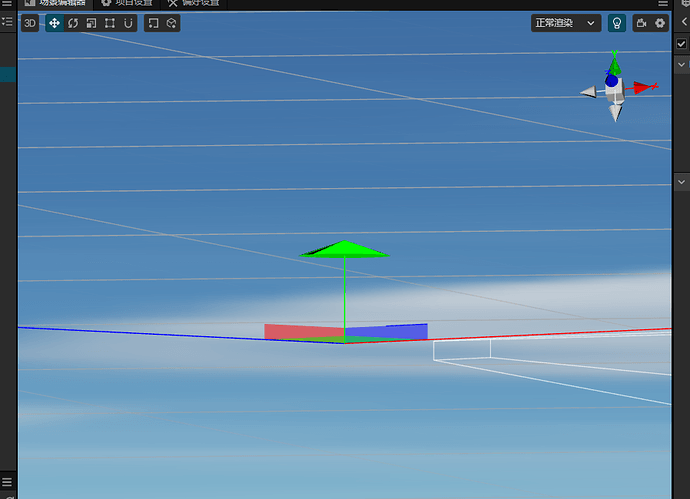Click the red plane handle of move gizmo
This screenshot has width=690, height=499.
(304, 331)
